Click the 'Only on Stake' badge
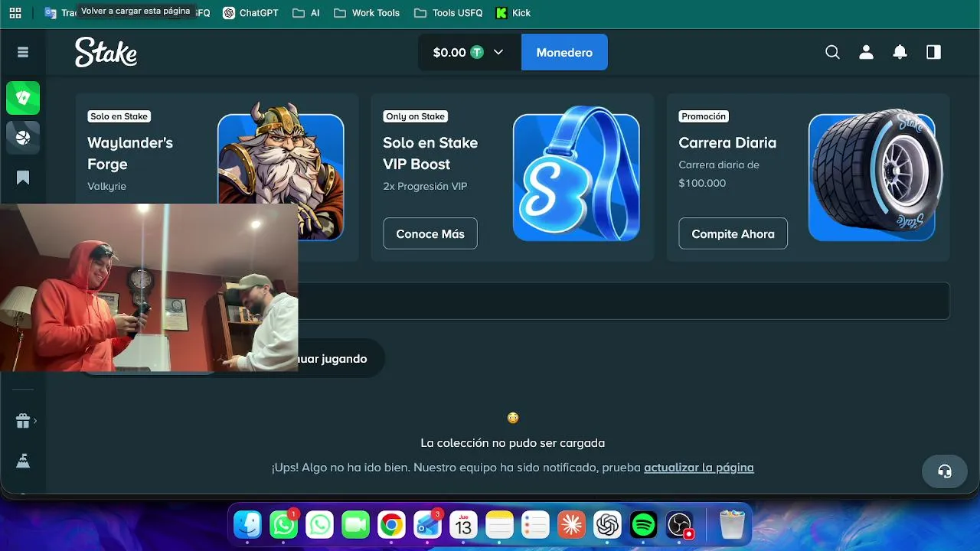 coord(415,116)
